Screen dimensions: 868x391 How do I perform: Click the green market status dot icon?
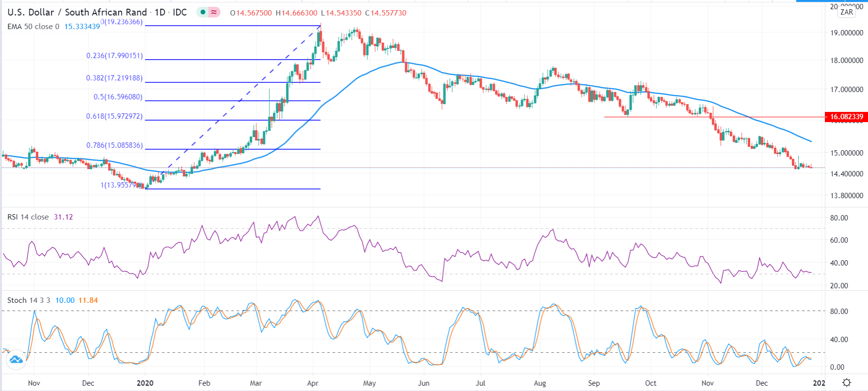(203, 12)
